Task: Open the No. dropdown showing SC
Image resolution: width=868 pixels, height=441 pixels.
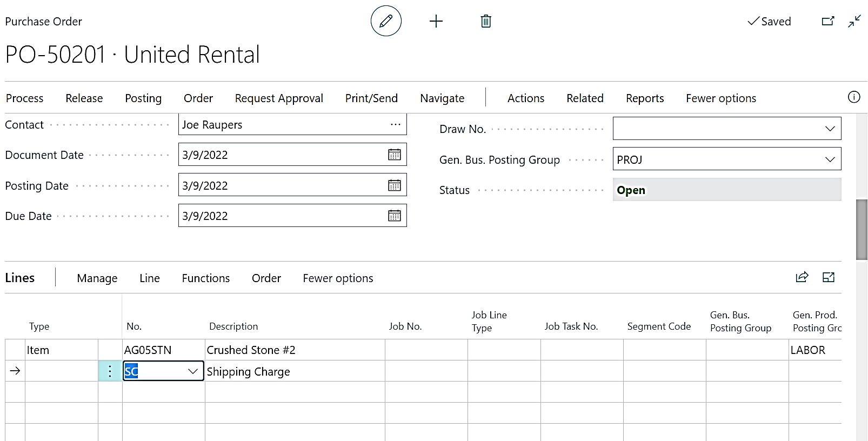Action: point(193,371)
